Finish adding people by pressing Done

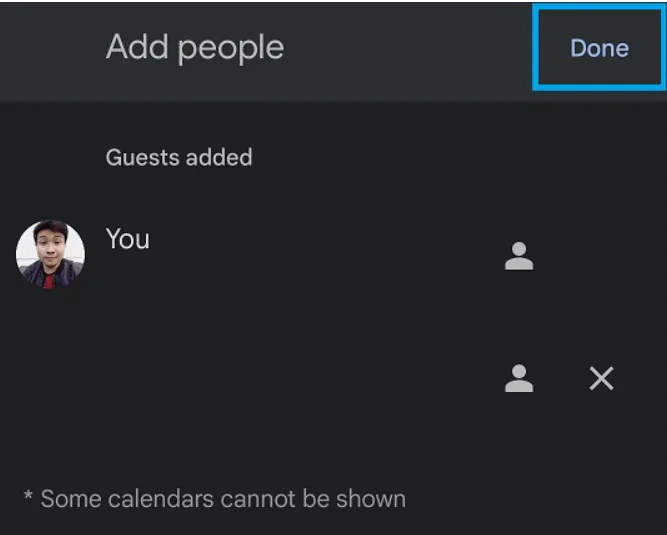[x=599, y=48]
